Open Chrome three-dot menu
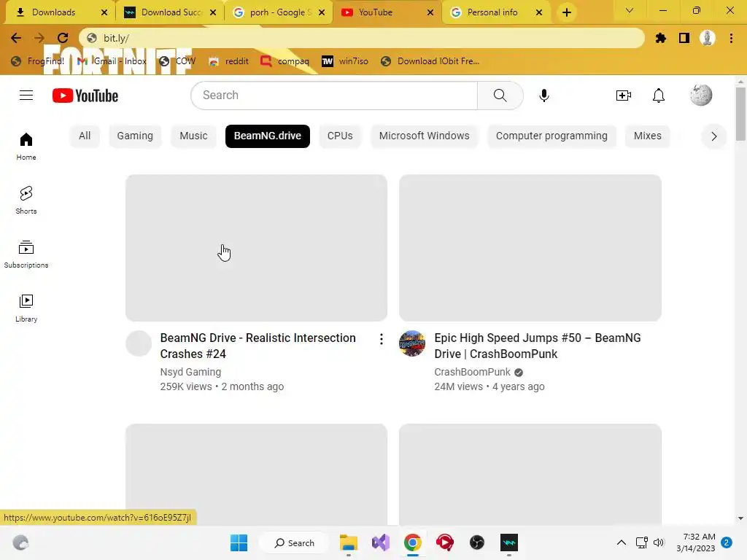This screenshot has width=747, height=560. coord(731,38)
